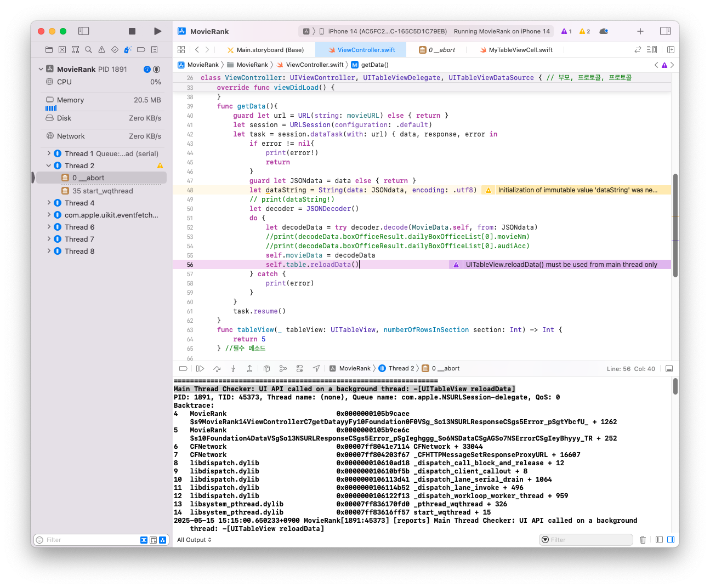
Task: Open the editor options lines menu
Action: pos(652,49)
